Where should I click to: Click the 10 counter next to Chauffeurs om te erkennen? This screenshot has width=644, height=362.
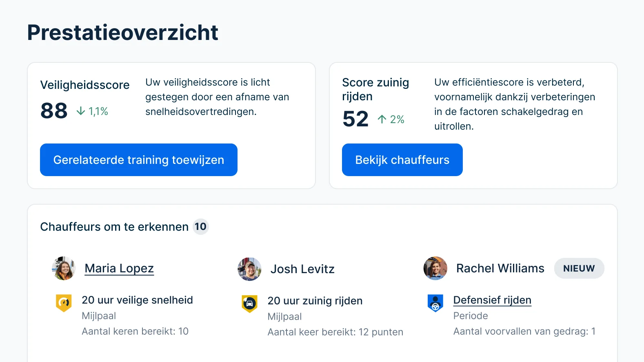(x=200, y=227)
